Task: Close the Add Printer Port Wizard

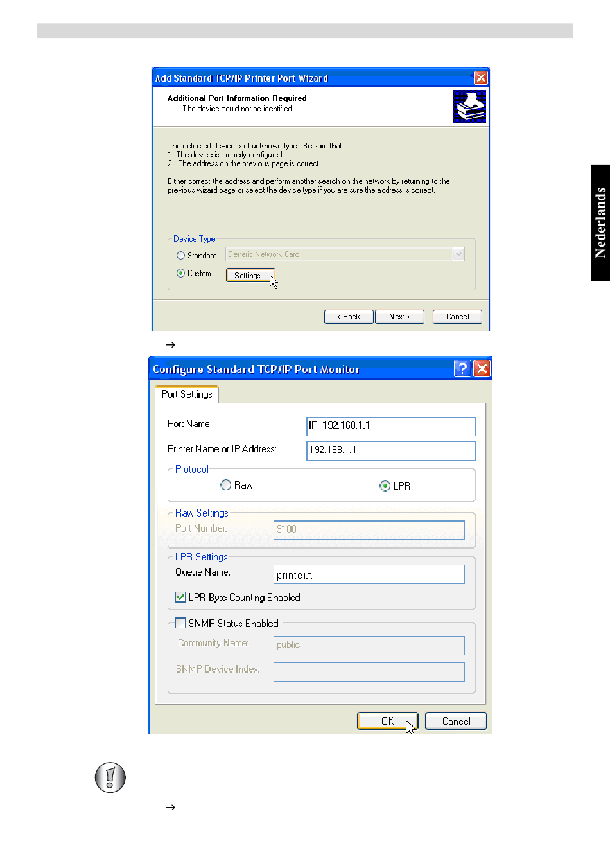Action: pyautogui.click(x=480, y=78)
